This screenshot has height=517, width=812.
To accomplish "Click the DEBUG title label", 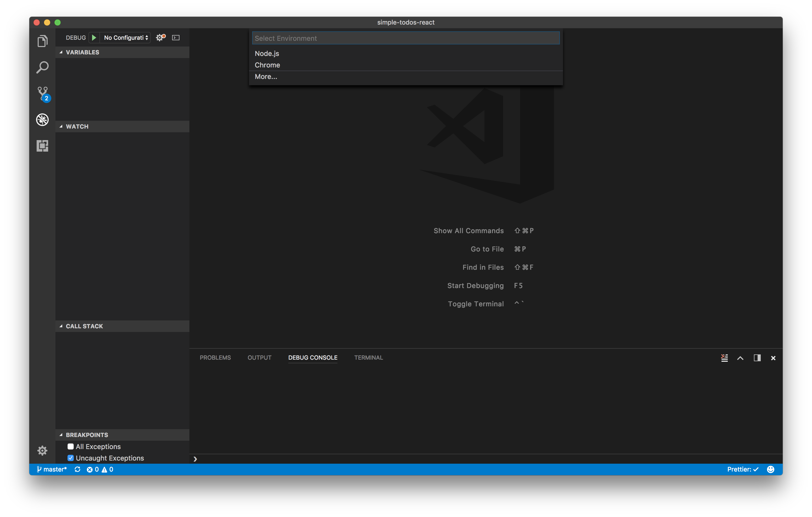I will [76, 37].
